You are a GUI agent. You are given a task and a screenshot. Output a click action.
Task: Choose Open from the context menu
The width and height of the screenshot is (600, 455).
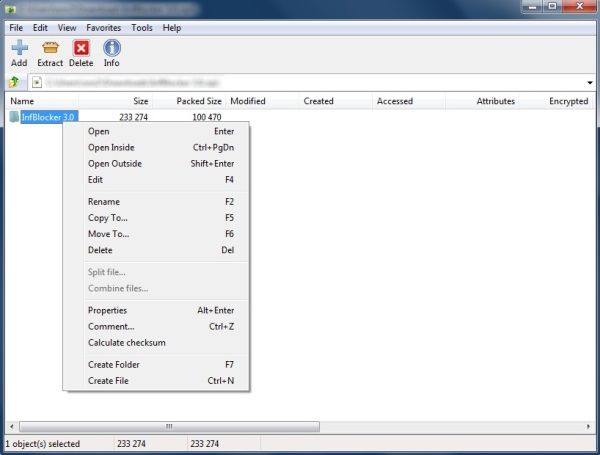coord(156,131)
